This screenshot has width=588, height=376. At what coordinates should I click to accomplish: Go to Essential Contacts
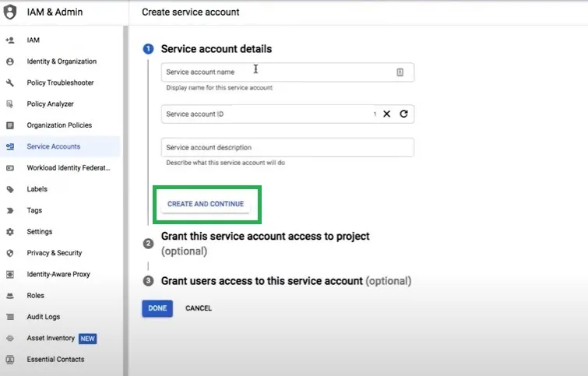[60, 360]
